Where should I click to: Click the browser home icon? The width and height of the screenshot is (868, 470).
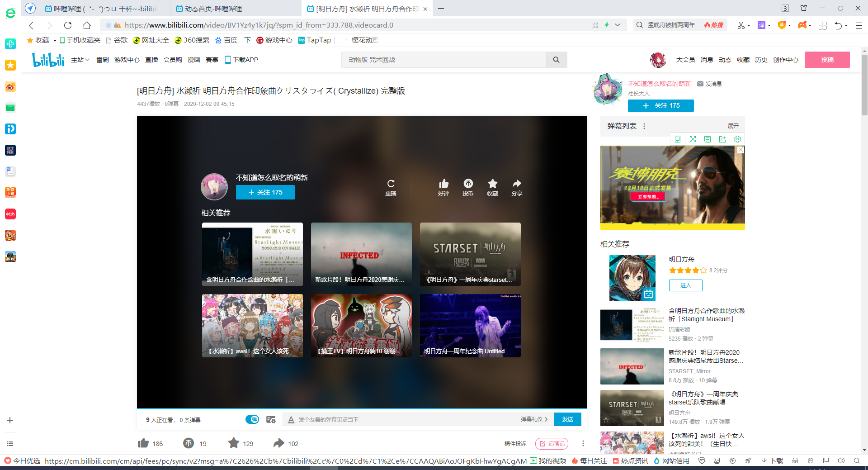pyautogui.click(x=87, y=25)
